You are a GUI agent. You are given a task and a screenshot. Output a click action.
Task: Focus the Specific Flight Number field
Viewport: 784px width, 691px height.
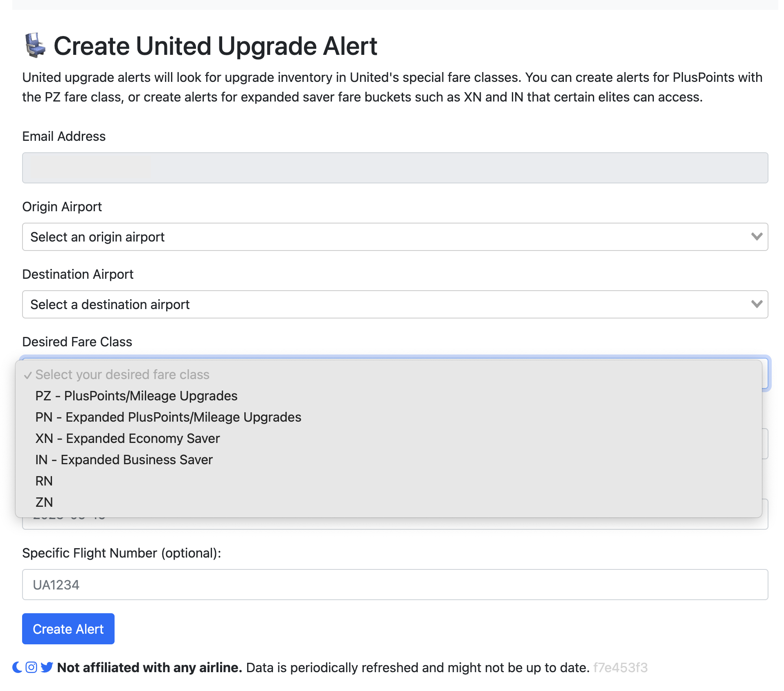(x=395, y=585)
